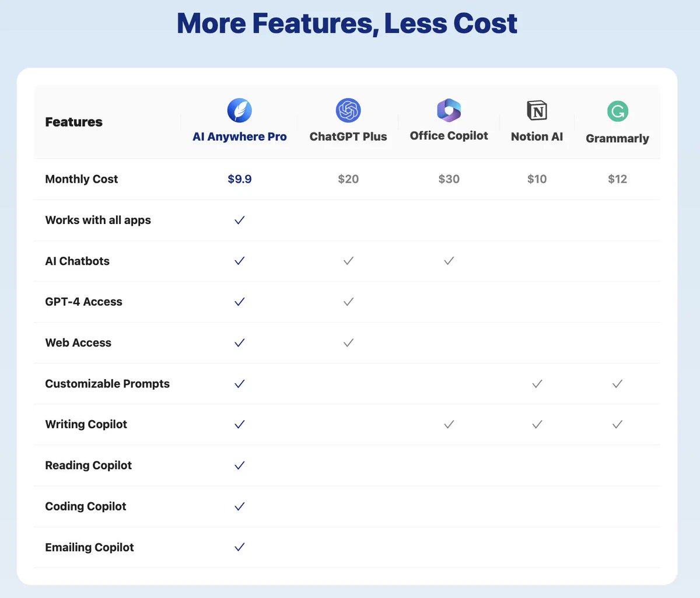Click AI Anywhere Pro checkmark for Emailing Copilot

[239, 547]
